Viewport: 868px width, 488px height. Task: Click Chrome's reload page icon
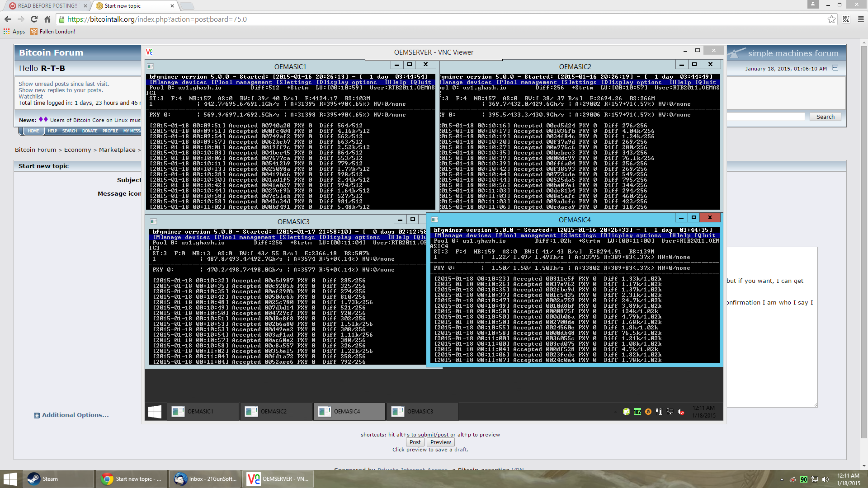[34, 19]
